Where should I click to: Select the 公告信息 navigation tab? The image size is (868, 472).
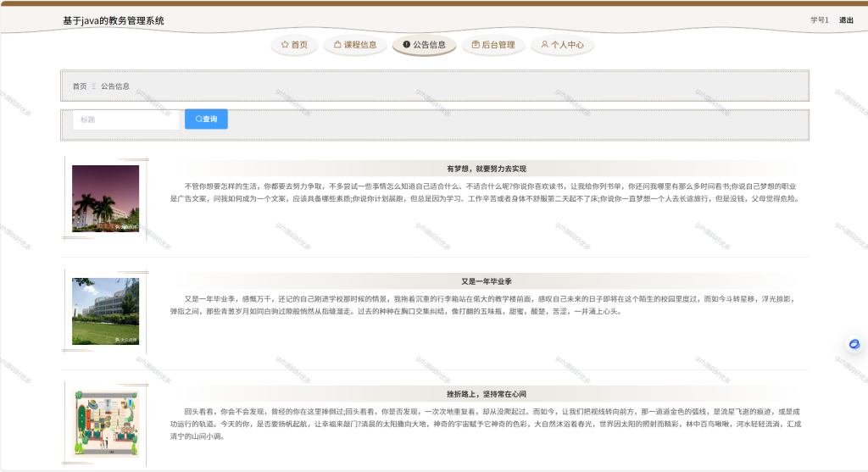pos(424,45)
